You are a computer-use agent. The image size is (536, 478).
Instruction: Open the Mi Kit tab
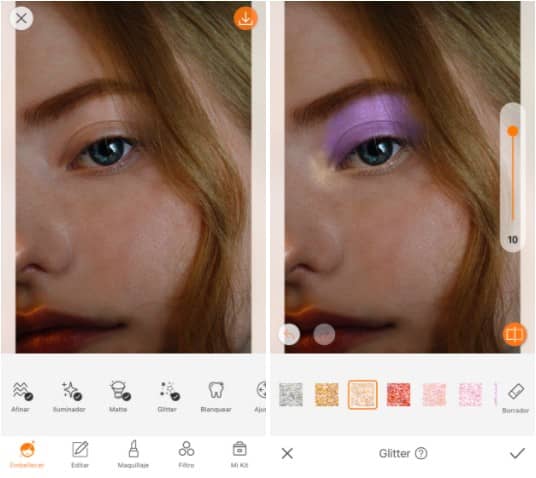click(239, 455)
